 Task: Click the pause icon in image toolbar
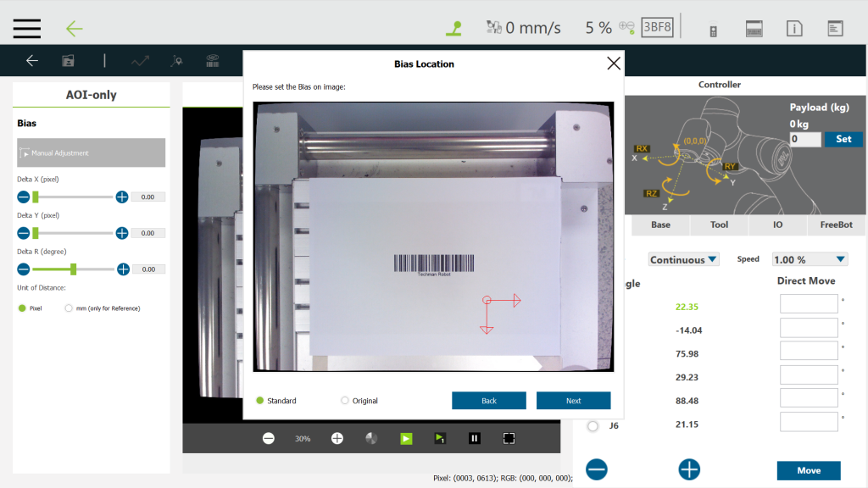475,438
